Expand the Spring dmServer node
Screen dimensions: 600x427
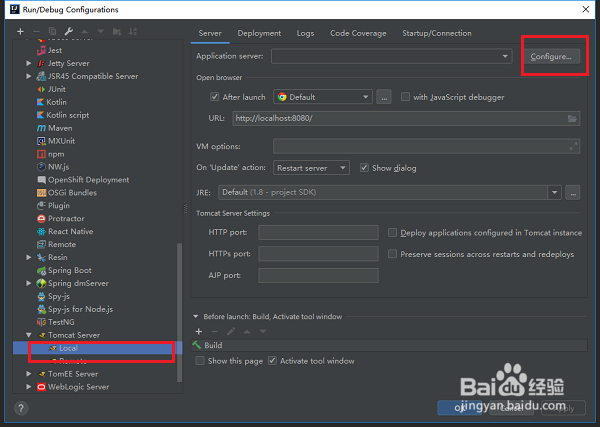[x=29, y=283]
